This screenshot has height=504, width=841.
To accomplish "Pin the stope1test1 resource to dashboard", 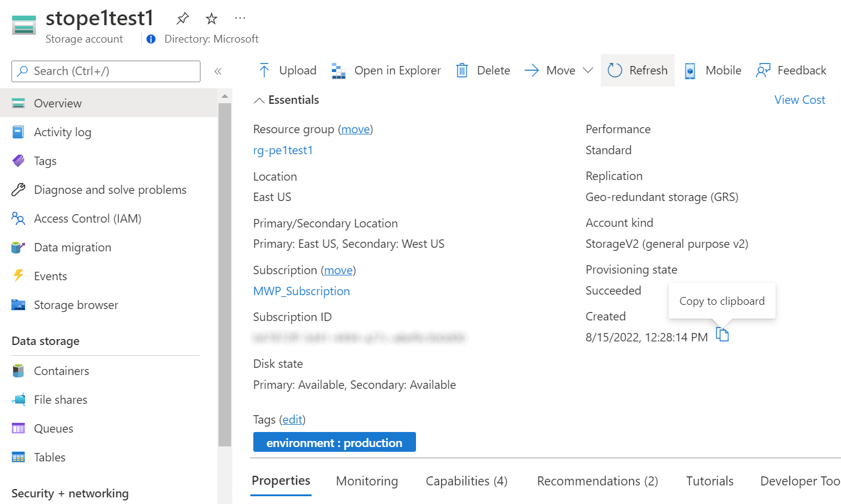I will (182, 19).
